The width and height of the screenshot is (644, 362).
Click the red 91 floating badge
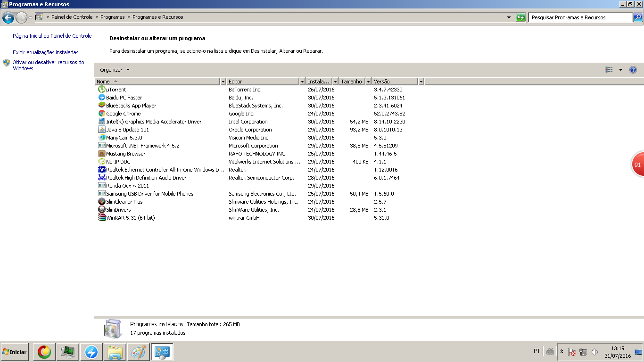pyautogui.click(x=638, y=165)
